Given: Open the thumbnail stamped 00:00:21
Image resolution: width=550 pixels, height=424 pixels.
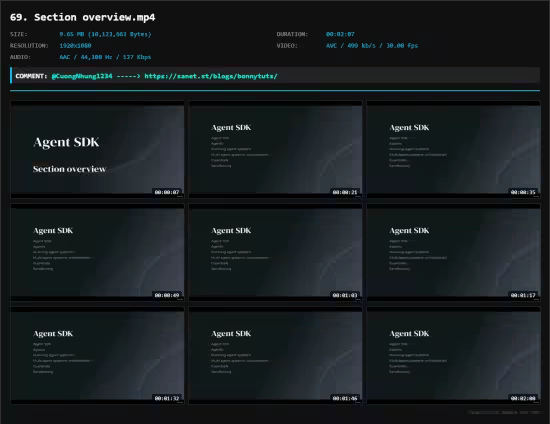Looking at the screenshot, I should coord(275,149).
